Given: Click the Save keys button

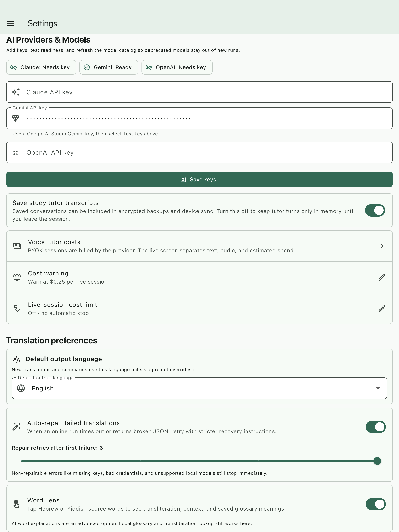Looking at the screenshot, I should click(x=199, y=179).
